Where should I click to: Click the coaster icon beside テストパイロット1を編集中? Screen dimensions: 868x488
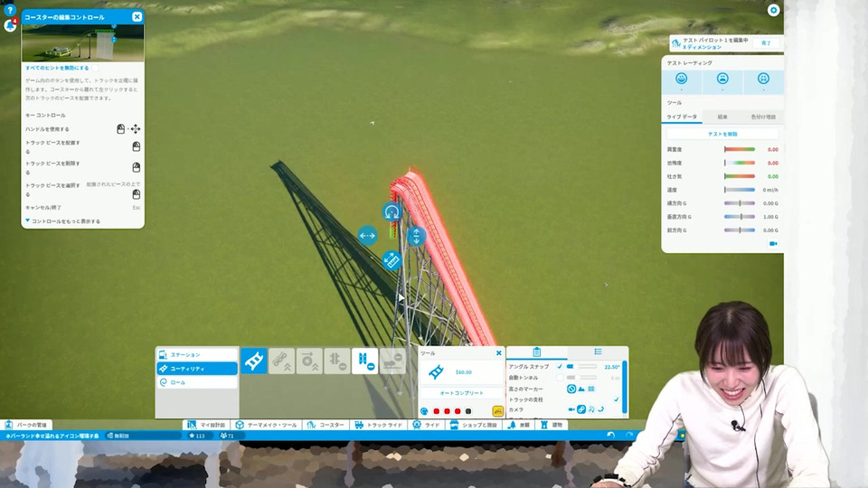pyautogui.click(x=676, y=43)
